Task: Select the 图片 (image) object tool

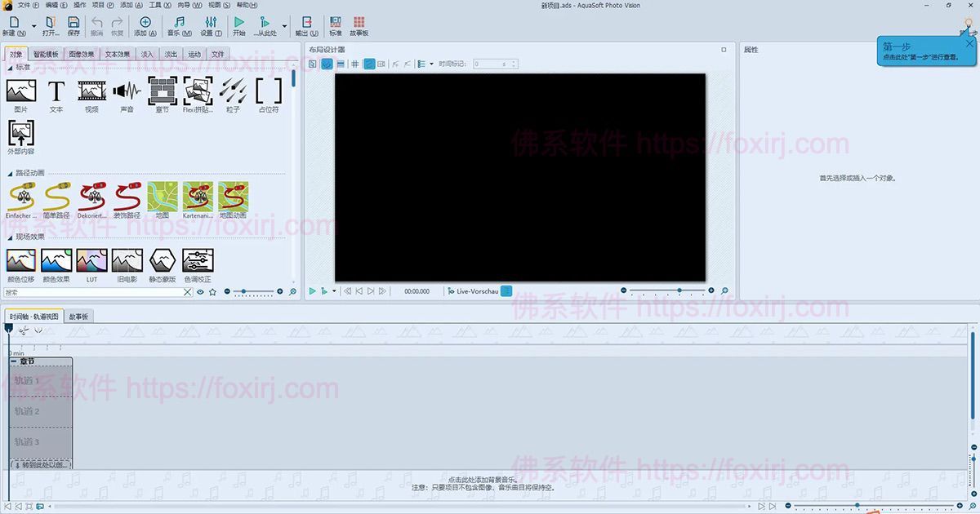Action: 20,92
